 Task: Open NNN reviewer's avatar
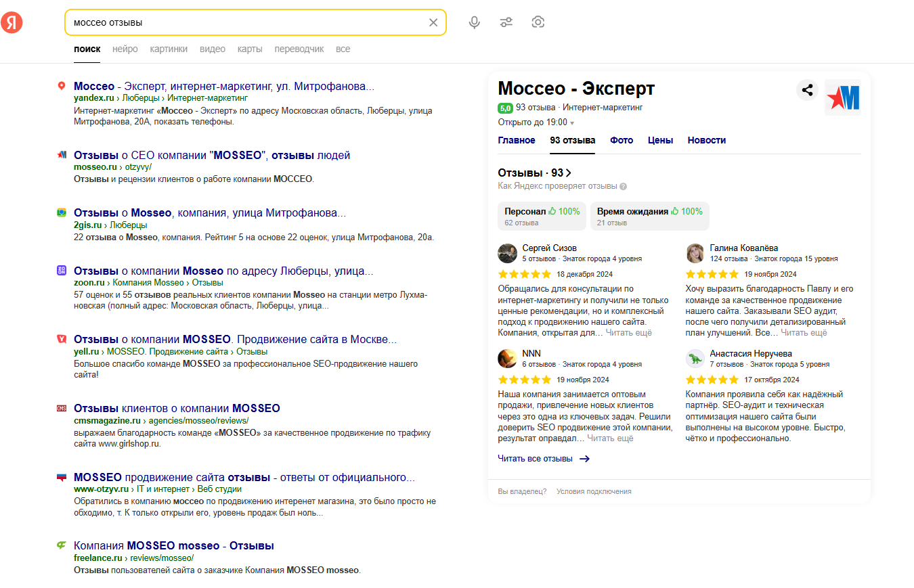click(507, 359)
